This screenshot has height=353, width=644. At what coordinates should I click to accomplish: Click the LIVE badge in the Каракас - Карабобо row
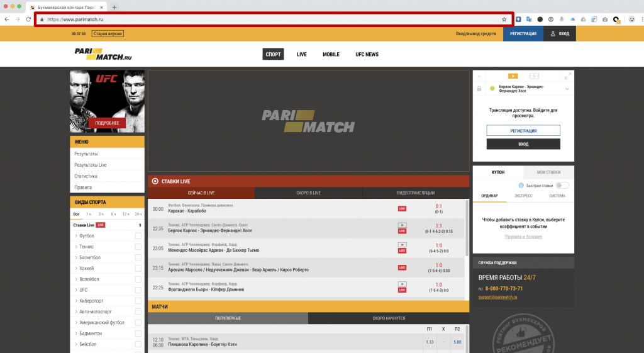[402, 209]
